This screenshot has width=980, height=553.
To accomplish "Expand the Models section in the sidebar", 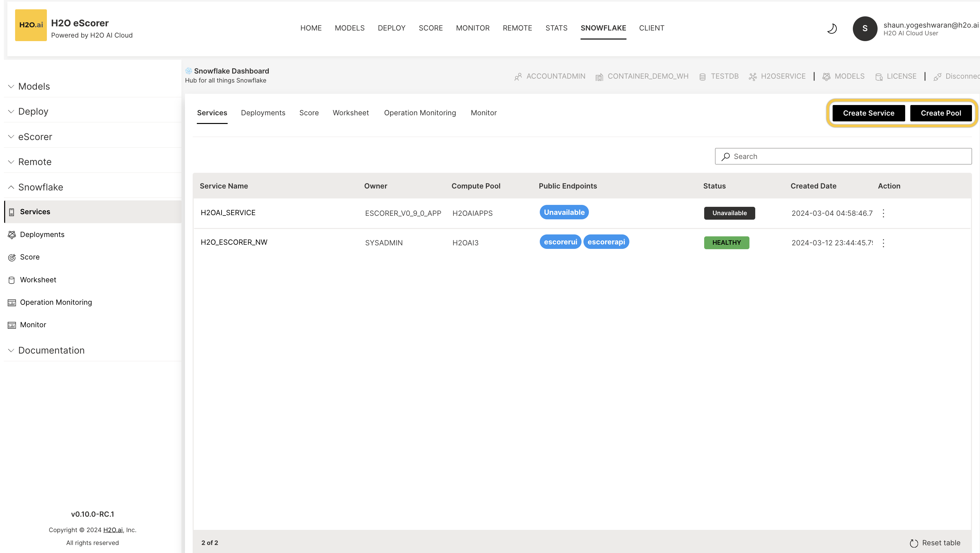I will click(x=11, y=86).
